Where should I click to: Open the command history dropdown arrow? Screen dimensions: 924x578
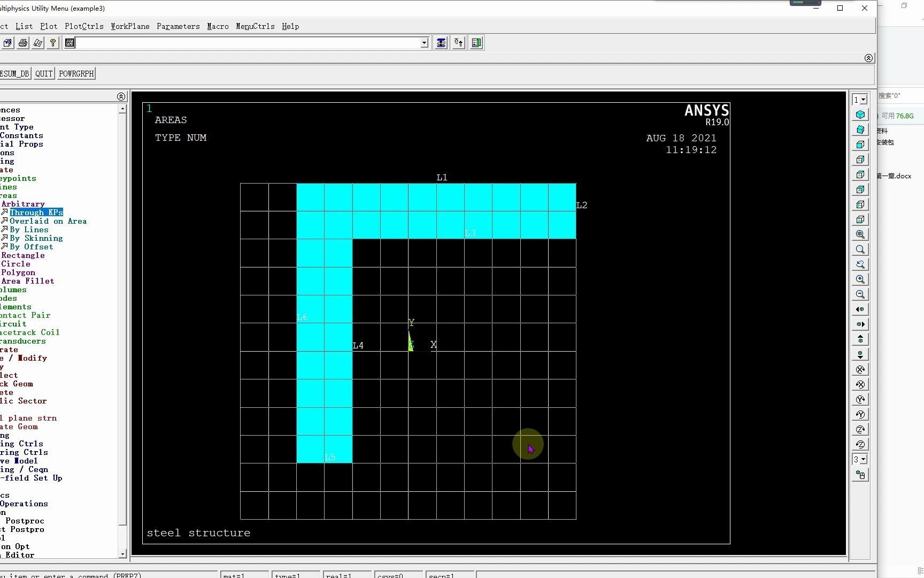pyautogui.click(x=425, y=43)
